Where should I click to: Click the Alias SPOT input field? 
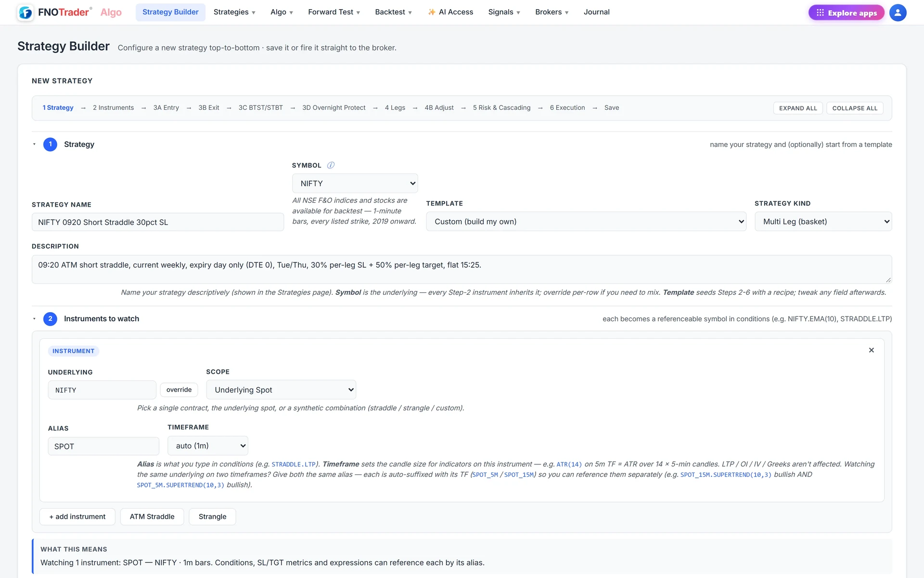click(x=103, y=447)
